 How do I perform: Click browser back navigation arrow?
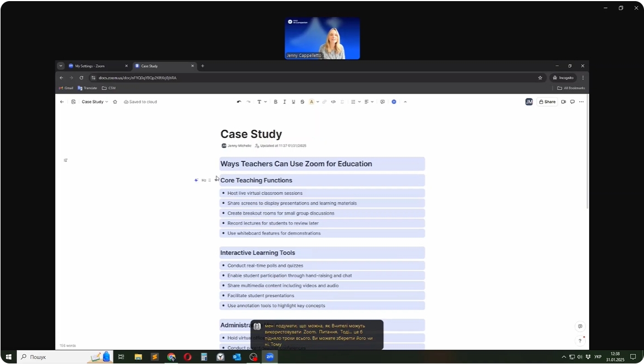[61, 77]
